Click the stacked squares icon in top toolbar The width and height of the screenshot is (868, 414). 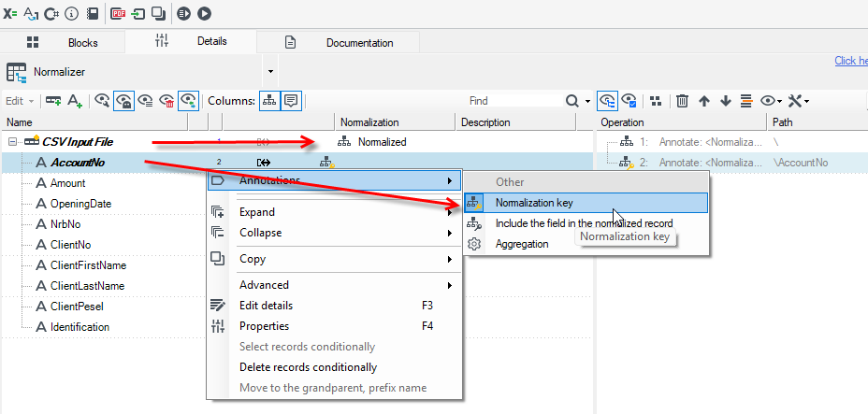click(159, 13)
